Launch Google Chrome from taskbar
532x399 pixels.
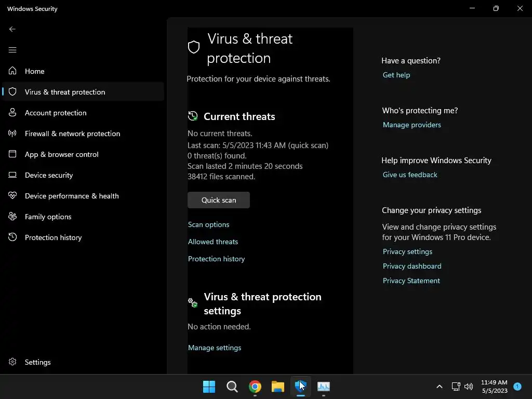click(x=255, y=387)
